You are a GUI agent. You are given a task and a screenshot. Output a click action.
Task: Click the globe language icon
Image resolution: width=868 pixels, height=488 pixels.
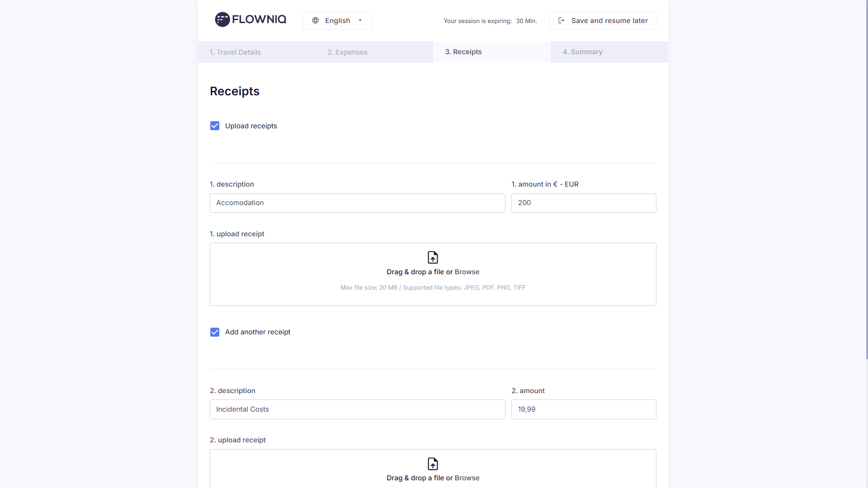[x=316, y=21]
